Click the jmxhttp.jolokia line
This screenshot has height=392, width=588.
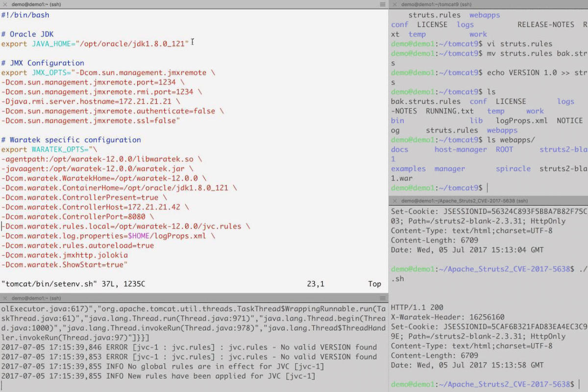[x=65, y=255]
